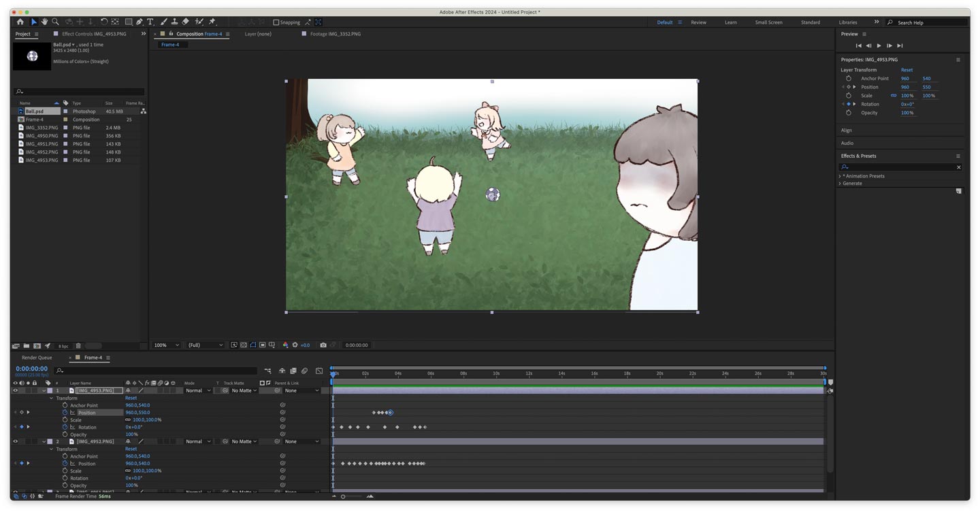Screen dimensions: 980x512
Task: Select the Roto Brush tool
Action: tap(199, 22)
